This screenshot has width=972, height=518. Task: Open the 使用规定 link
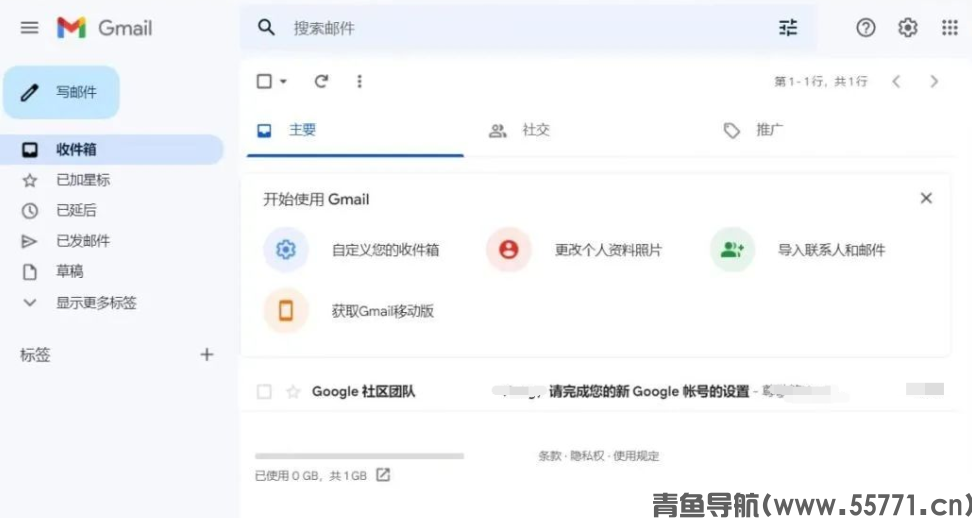pyautogui.click(x=637, y=456)
